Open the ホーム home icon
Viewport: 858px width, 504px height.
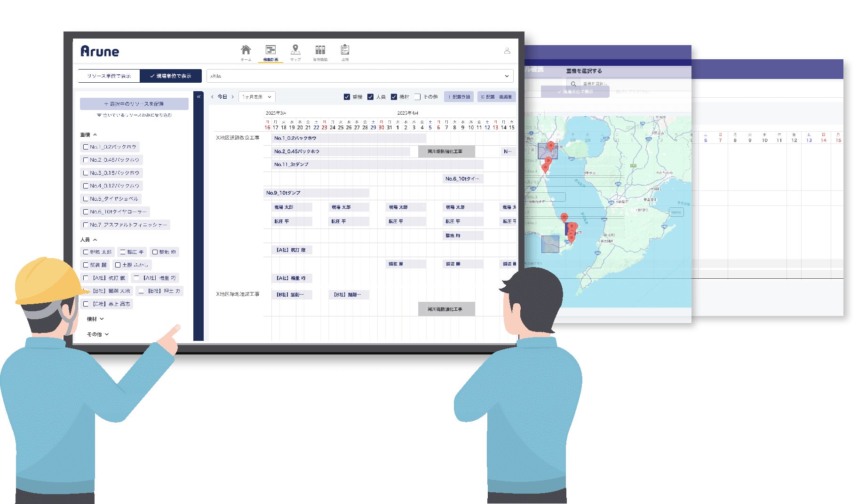click(246, 50)
